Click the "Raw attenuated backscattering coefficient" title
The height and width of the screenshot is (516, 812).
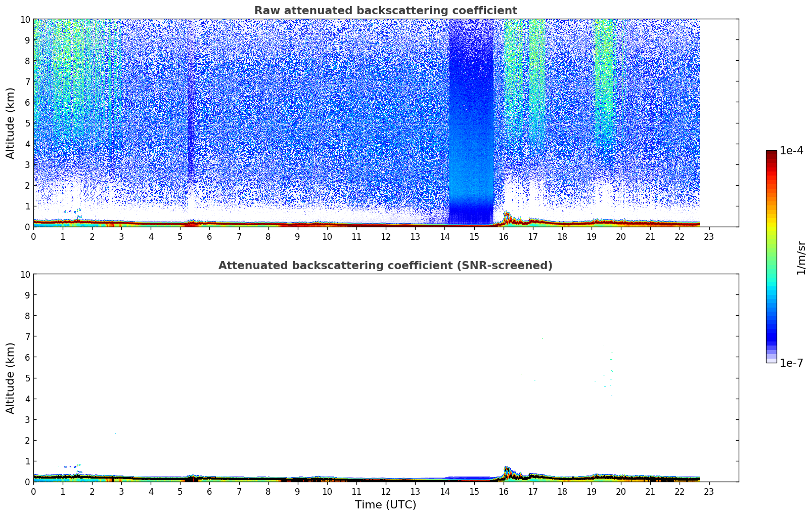pos(385,11)
